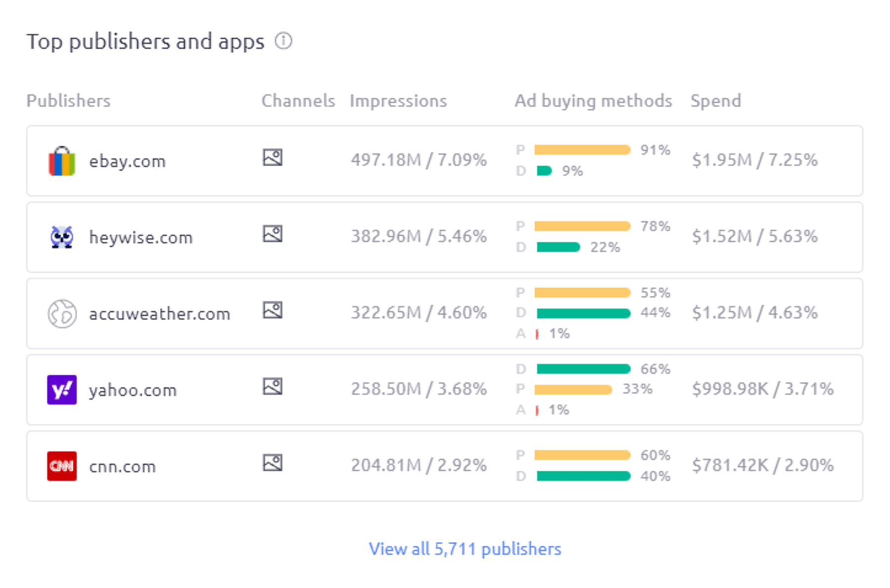Click impressions value 204.81M / 2.92%
890x588 pixels.
pyautogui.click(x=419, y=465)
